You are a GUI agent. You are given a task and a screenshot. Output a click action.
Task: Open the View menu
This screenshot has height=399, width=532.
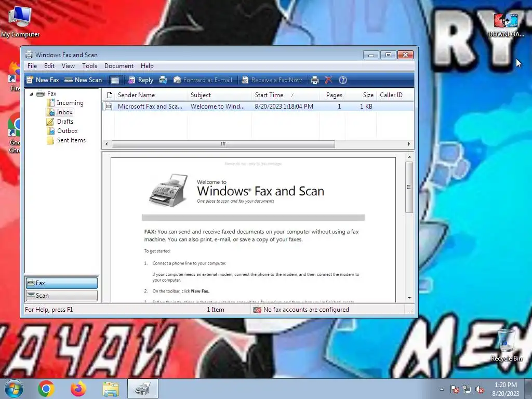[x=68, y=66]
